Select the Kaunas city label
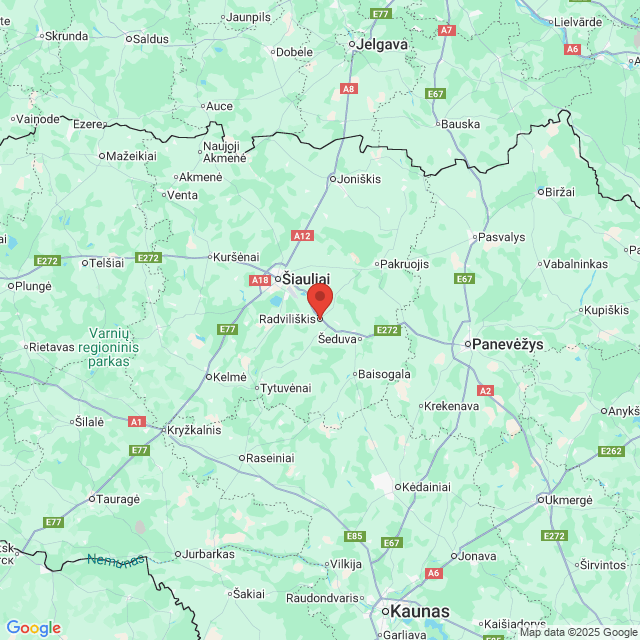 [420, 611]
